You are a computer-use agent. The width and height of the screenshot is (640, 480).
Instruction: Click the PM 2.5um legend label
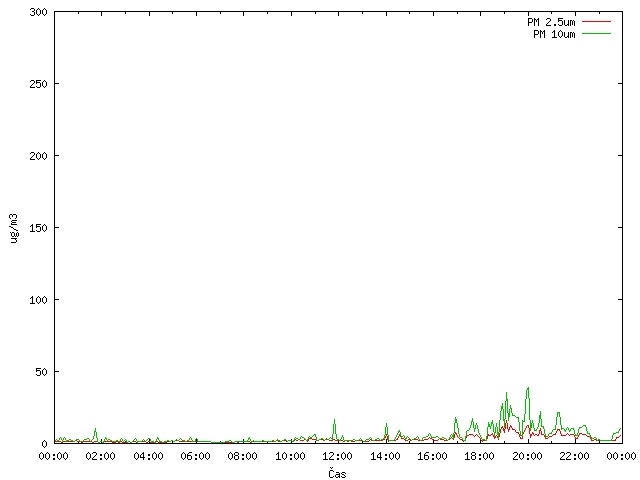[551, 22]
